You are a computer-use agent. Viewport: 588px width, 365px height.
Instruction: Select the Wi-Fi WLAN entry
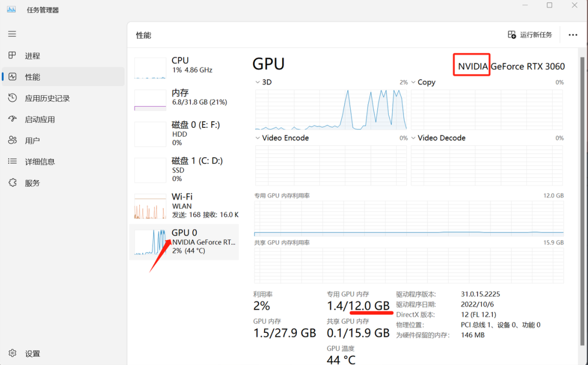(184, 205)
